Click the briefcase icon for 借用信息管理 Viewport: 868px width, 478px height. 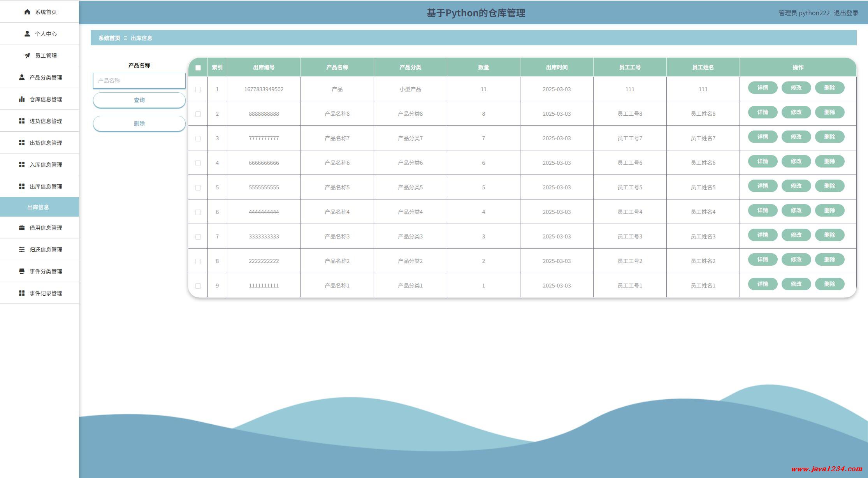click(22, 228)
